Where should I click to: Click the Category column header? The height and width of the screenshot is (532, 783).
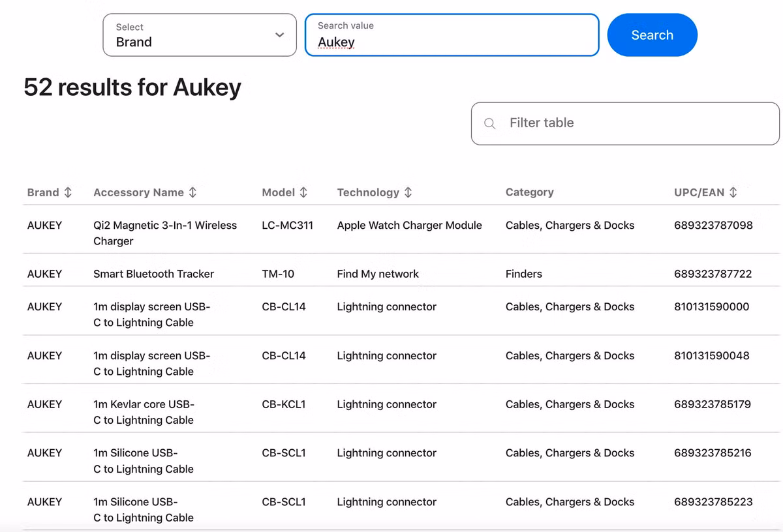[x=529, y=192]
